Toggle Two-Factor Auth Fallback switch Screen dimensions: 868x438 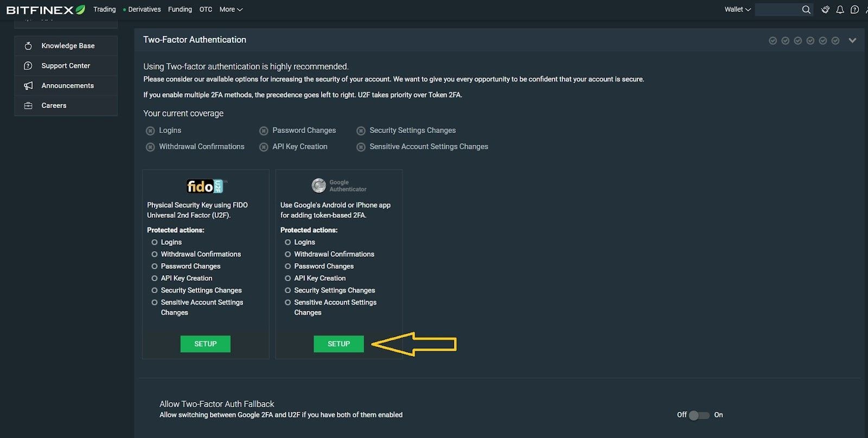[699, 415]
